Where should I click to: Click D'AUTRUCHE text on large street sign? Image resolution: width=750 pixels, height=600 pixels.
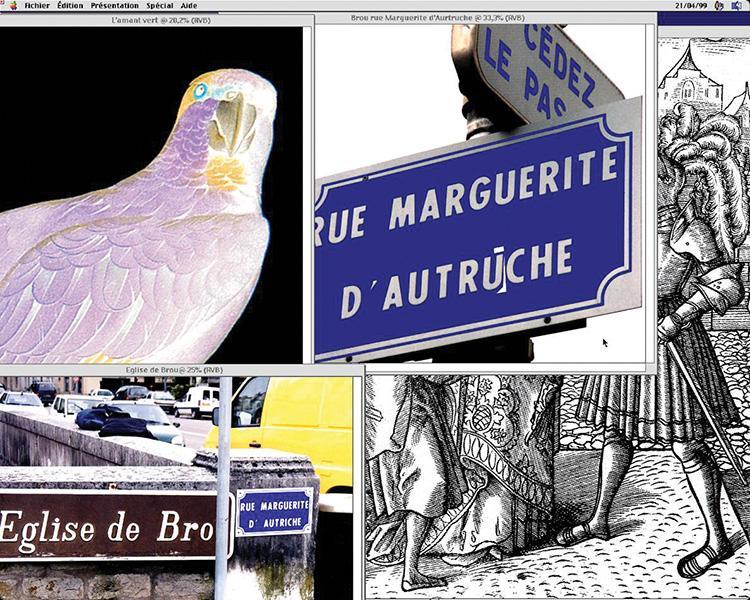(x=455, y=278)
